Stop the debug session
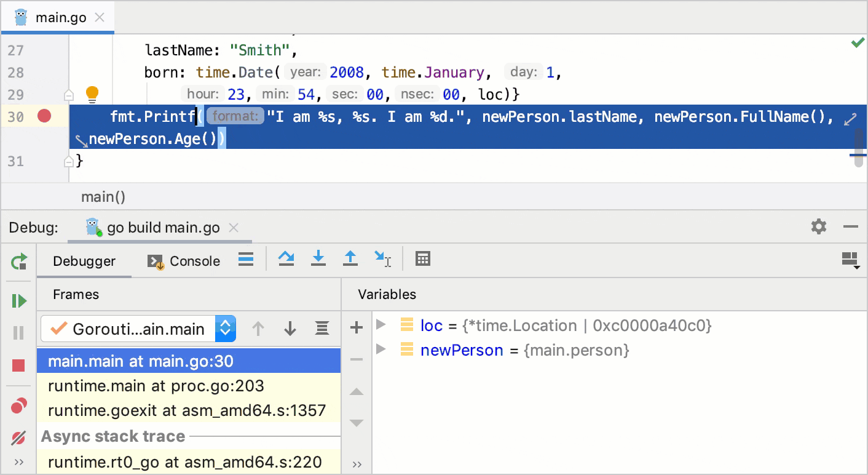Screen dimensions: 868x475 tap(18, 364)
